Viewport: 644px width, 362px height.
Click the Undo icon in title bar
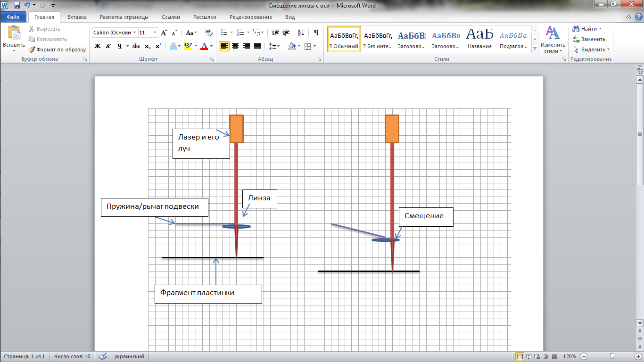coord(27,6)
